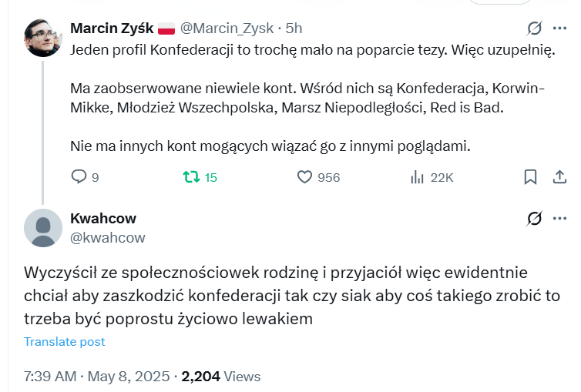Click the Translate post link

coord(65,342)
